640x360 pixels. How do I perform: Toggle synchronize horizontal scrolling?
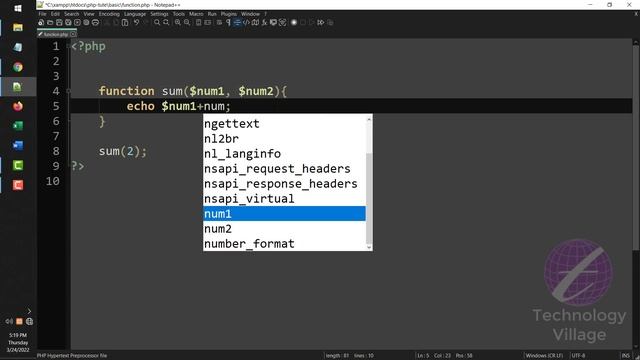pos(207,22)
